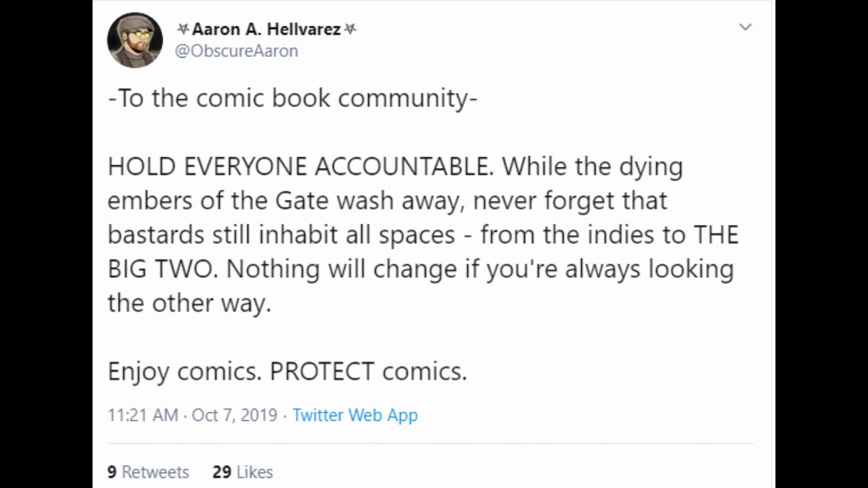Click the word 'bastards' in the tweet

[156, 235]
